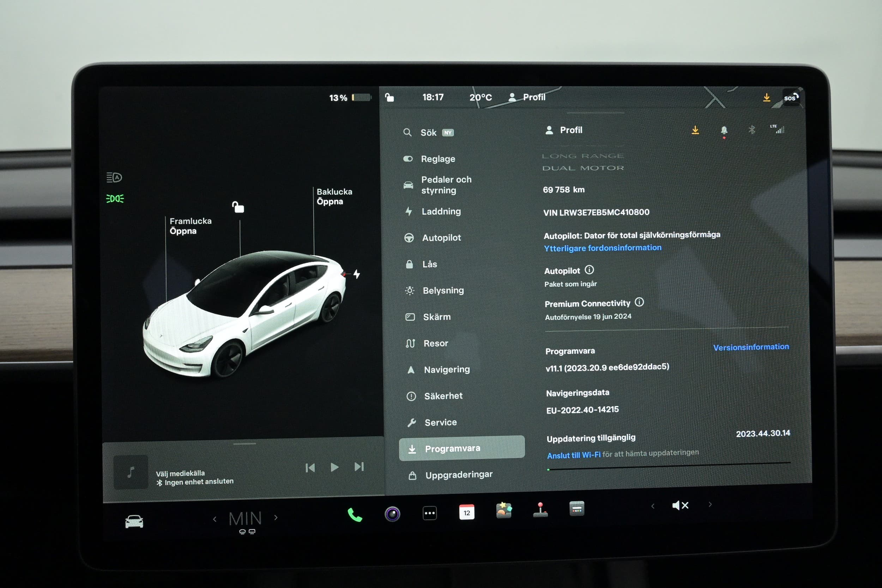Toggle the door lock icon in status bar
882x588 pixels.
click(389, 97)
